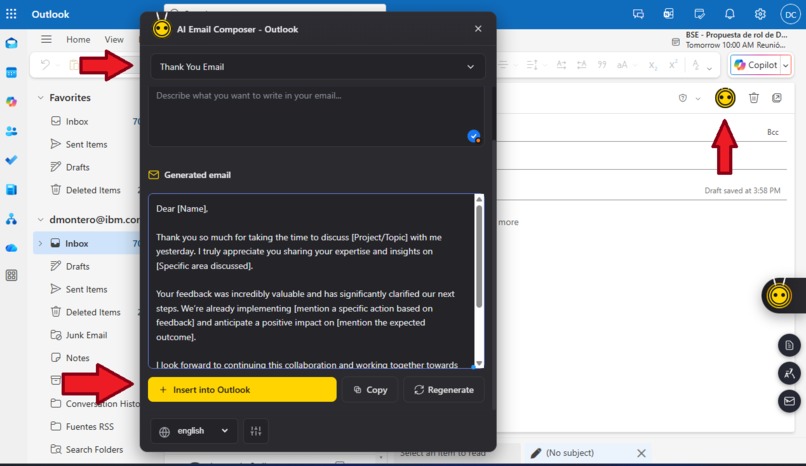
Task: Click the generated email scrollbar down arrow
Action: point(479,363)
